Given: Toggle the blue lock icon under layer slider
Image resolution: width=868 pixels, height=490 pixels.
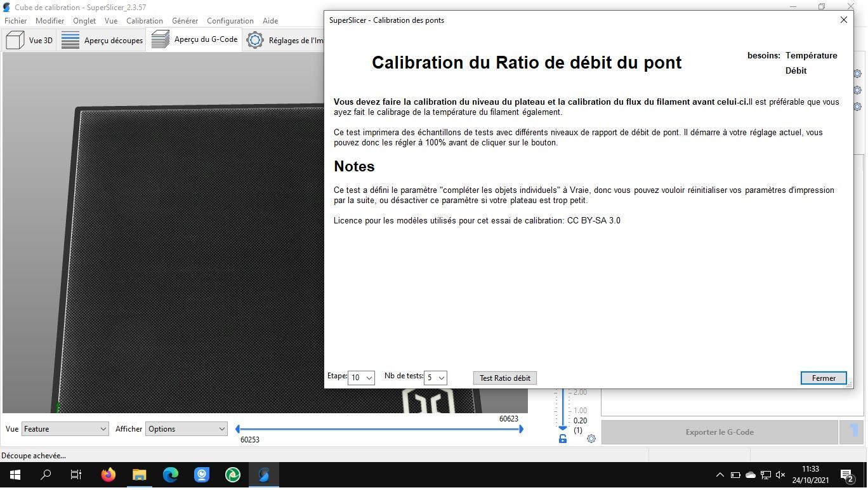Looking at the screenshot, I should tap(562, 439).
